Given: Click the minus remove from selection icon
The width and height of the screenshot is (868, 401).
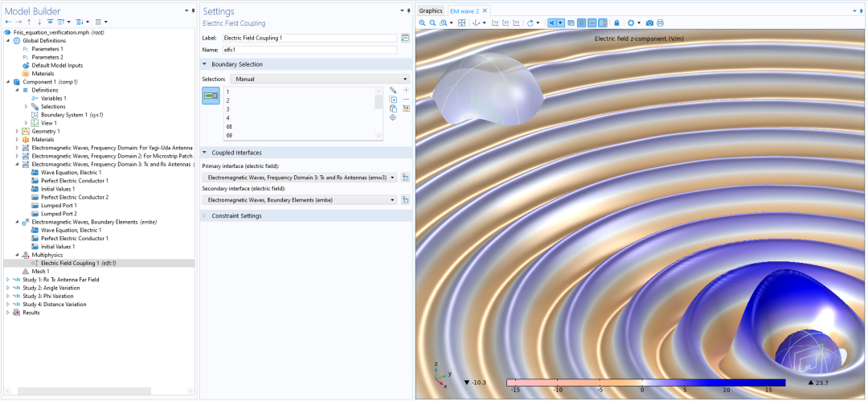Looking at the screenshot, I should point(406,99).
